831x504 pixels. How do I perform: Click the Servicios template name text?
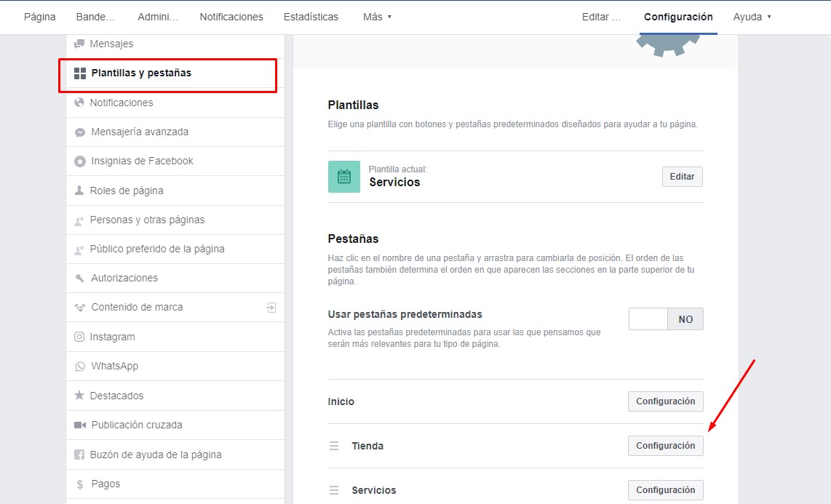pos(394,182)
